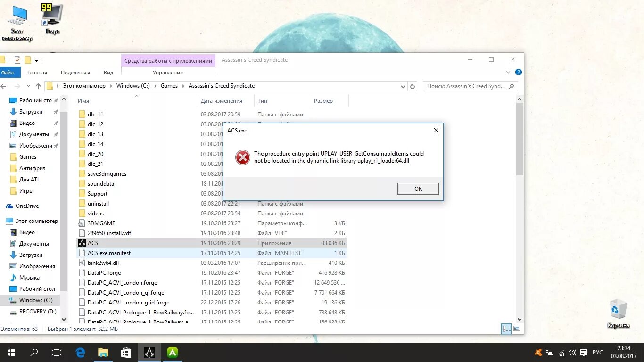Open Explorer help icon
Screen dimensions: 644x362
(519, 73)
